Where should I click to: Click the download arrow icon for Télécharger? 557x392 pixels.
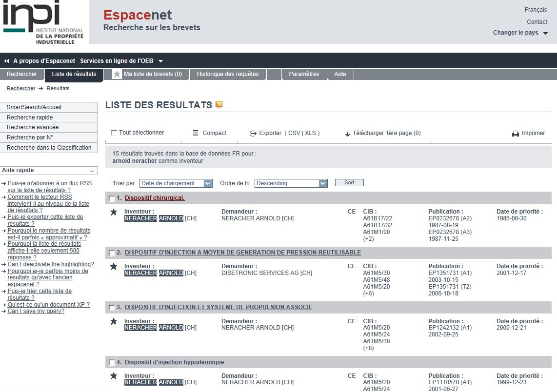(348, 134)
